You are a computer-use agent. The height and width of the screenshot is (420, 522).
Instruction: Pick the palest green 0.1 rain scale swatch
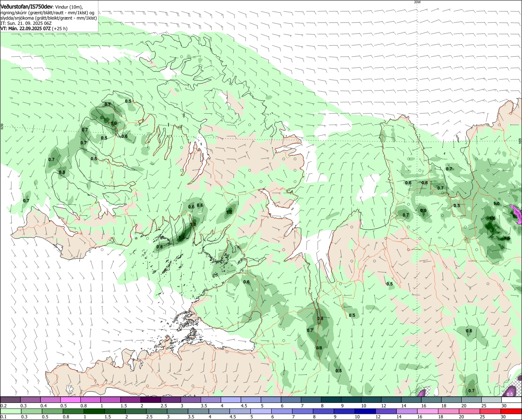[x=11, y=411]
